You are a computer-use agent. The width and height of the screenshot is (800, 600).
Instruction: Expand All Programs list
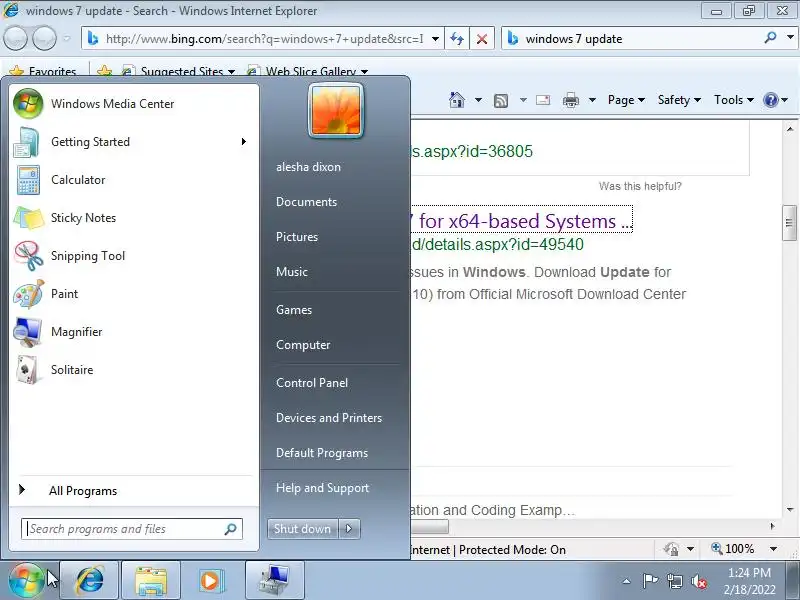(132, 491)
